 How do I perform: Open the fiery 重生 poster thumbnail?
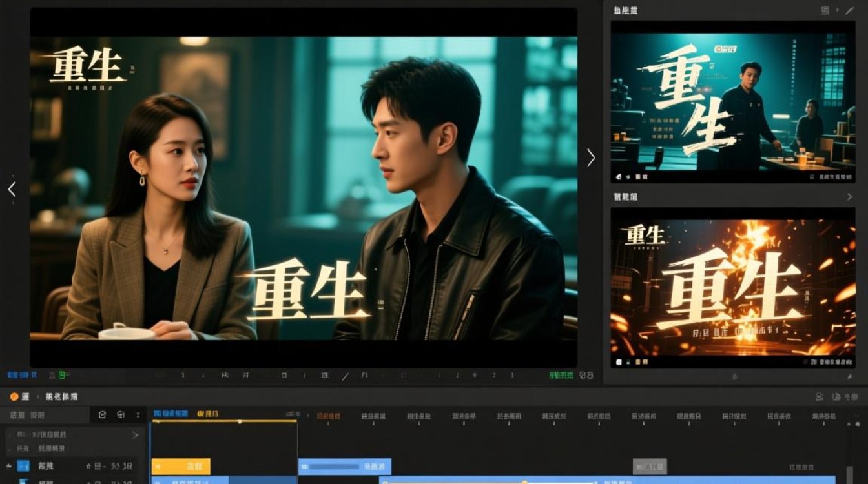click(733, 288)
